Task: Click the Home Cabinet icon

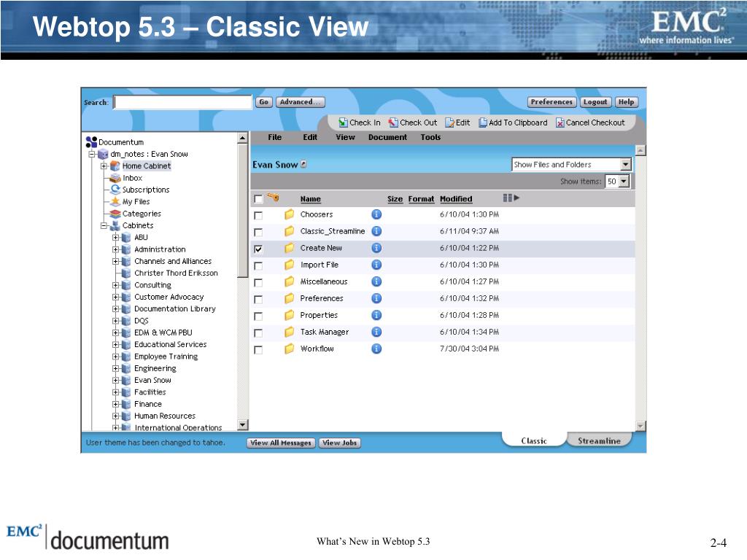Action: pyautogui.click(x=115, y=166)
